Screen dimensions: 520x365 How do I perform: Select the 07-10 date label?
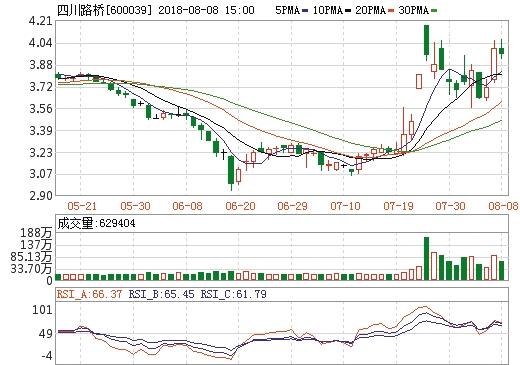(x=345, y=206)
